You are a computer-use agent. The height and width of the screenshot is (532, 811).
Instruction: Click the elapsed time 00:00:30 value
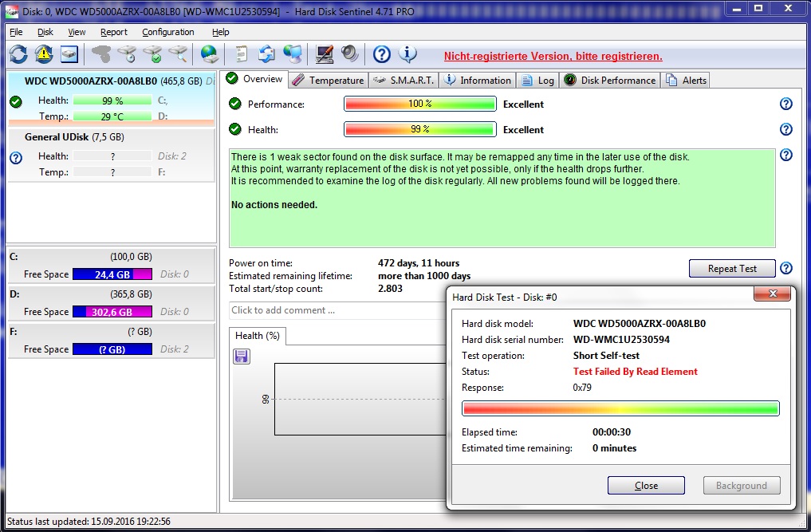(x=612, y=432)
